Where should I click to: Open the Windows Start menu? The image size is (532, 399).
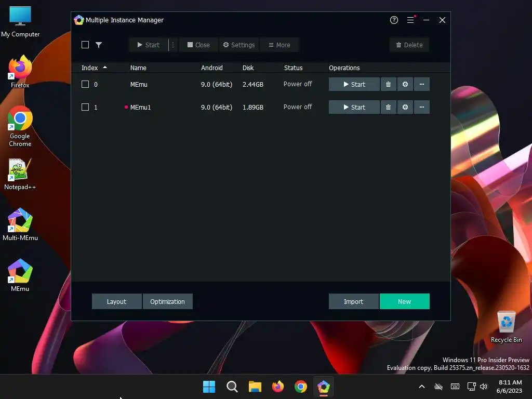click(209, 387)
